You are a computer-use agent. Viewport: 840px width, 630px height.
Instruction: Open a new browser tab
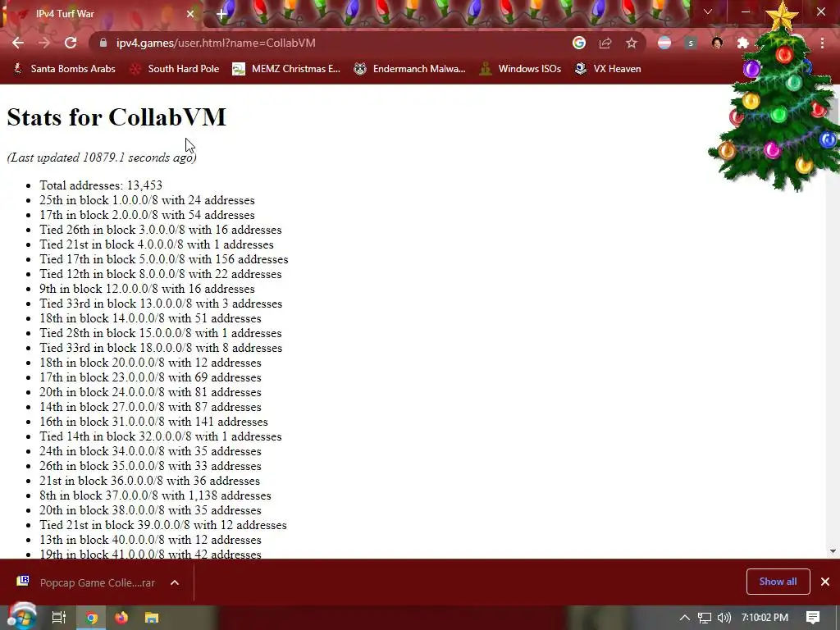click(221, 14)
